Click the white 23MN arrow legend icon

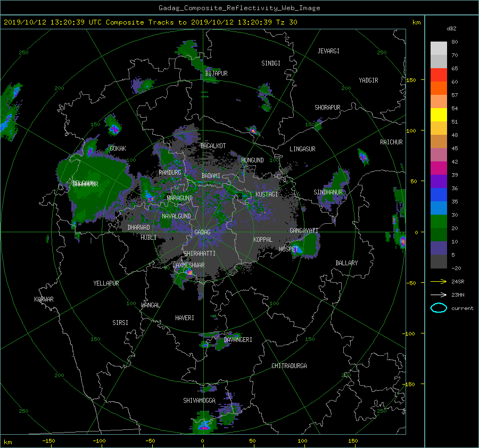tap(439, 295)
